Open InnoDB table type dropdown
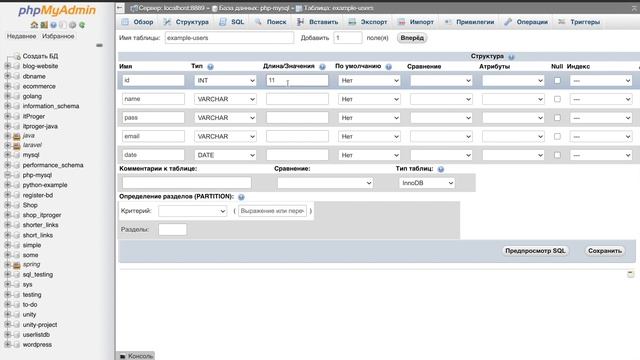Viewport: 640px width, 360px height. point(427,183)
